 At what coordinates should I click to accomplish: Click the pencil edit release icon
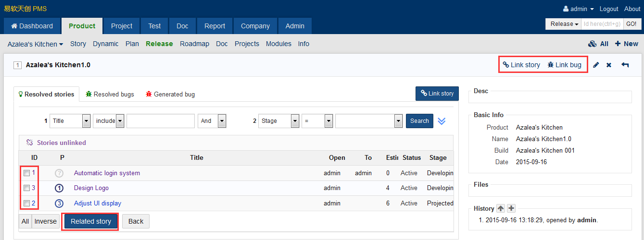[596, 65]
